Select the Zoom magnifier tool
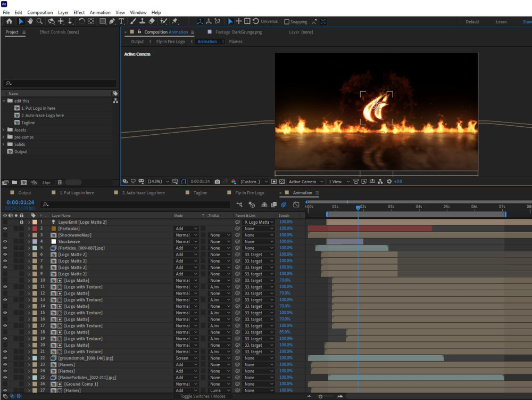The height and width of the screenshot is (400, 532). (39, 21)
